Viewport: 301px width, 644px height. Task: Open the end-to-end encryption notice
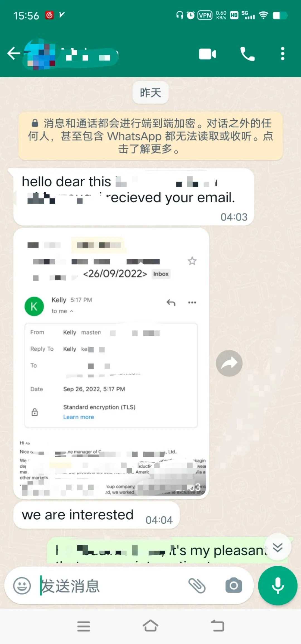coord(151,136)
